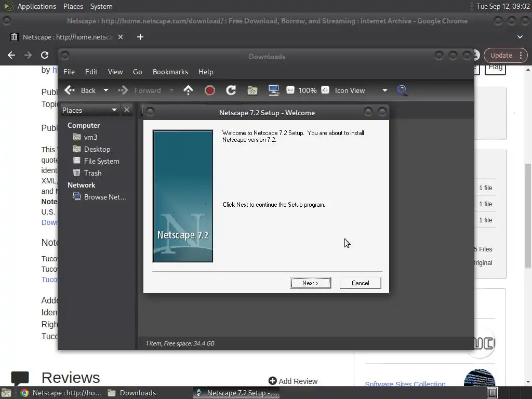Click the Chrome Update button
532x399 pixels.
pyautogui.click(x=501, y=55)
